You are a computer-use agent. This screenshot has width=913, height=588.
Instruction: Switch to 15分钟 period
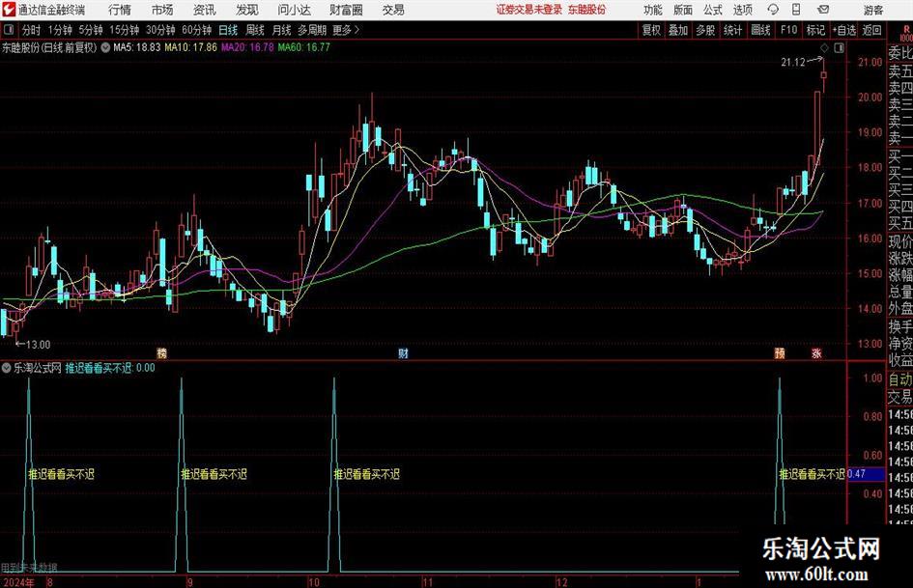click(124, 30)
